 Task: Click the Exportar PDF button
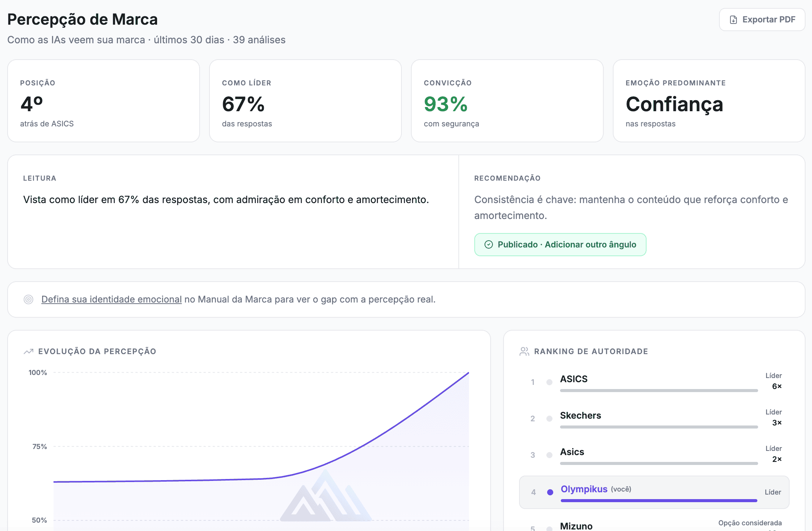pos(762,20)
